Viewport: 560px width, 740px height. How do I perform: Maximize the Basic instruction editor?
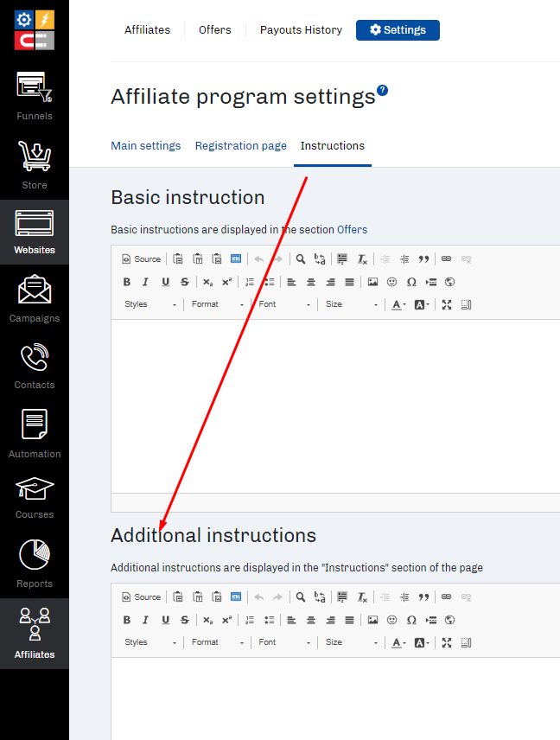[447, 304]
